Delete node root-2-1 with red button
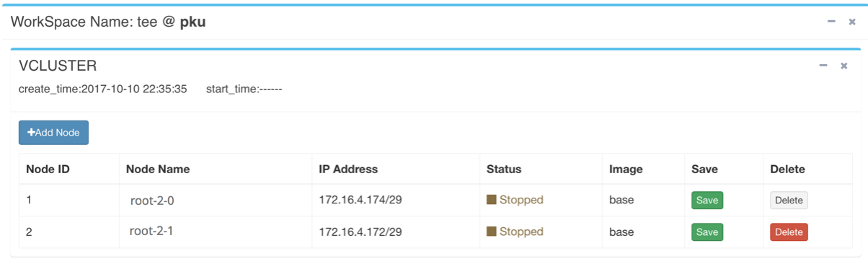Viewport: 868px width, 264px height. tap(789, 232)
